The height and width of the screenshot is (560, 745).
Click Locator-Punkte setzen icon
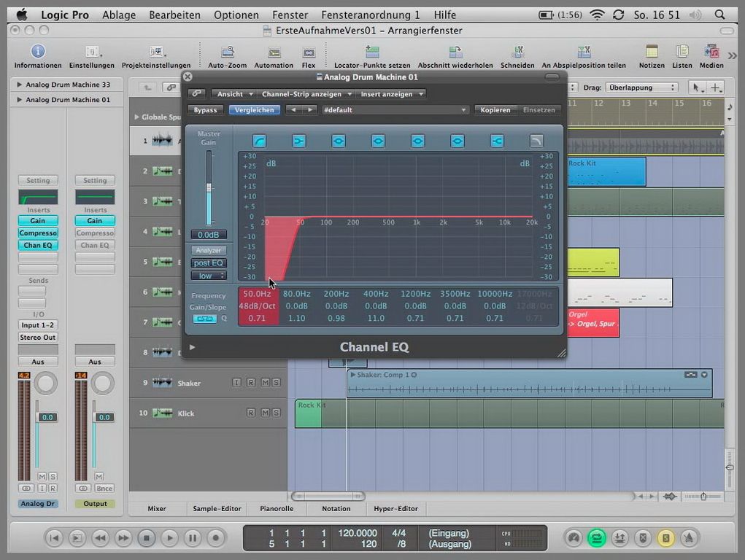point(372,51)
